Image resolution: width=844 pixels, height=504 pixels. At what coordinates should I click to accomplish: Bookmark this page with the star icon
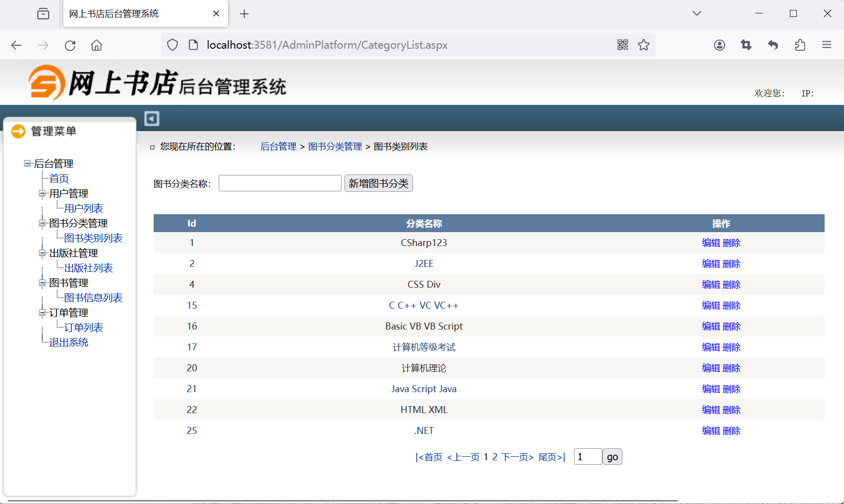644,45
